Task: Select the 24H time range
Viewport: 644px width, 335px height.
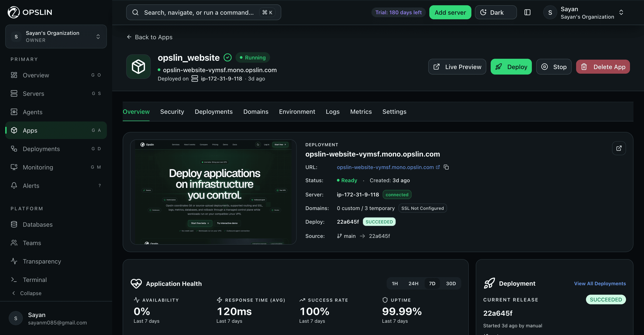Action: 413,283
